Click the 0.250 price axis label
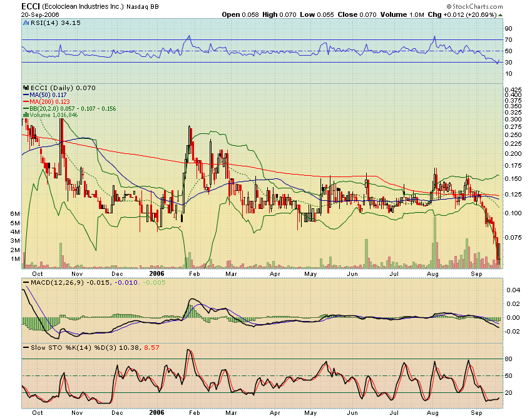 pyautogui.click(x=513, y=135)
